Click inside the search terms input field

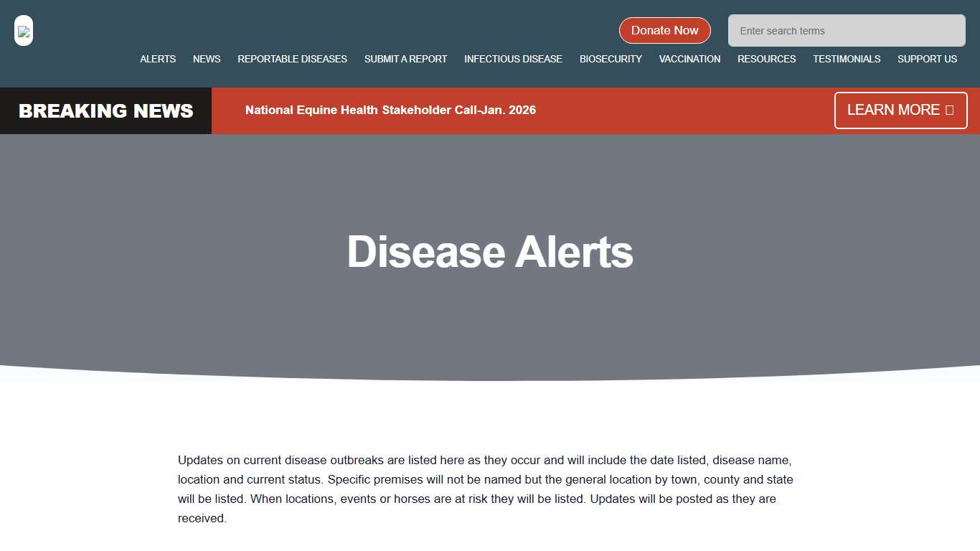[846, 31]
